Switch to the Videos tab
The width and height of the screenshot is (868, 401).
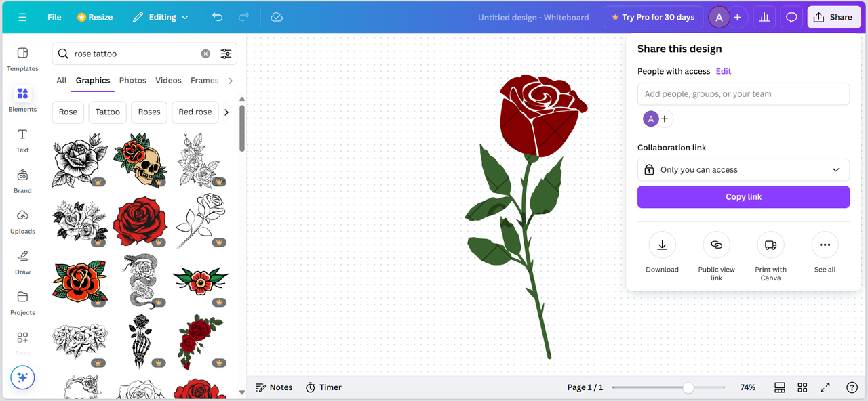click(x=168, y=80)
